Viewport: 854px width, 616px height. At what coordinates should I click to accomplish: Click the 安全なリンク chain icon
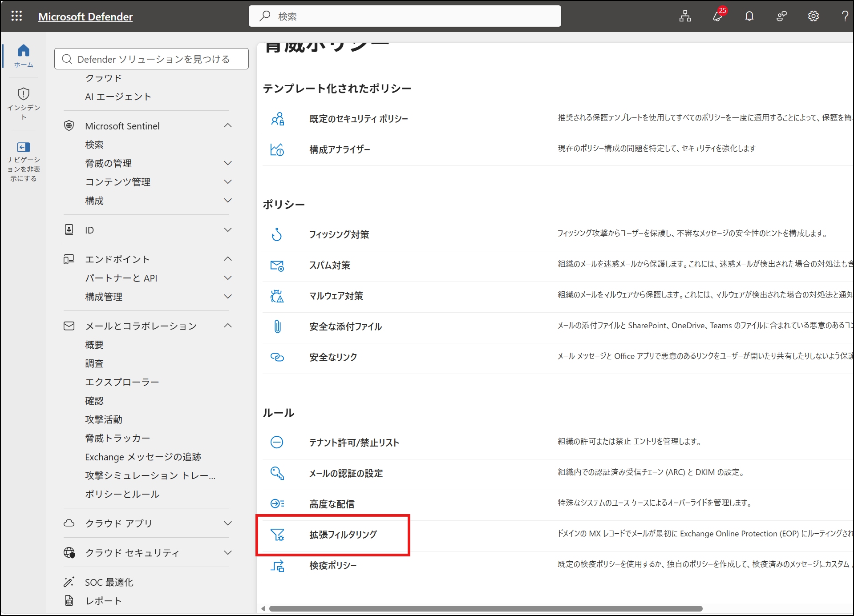[x=277, y=357]
